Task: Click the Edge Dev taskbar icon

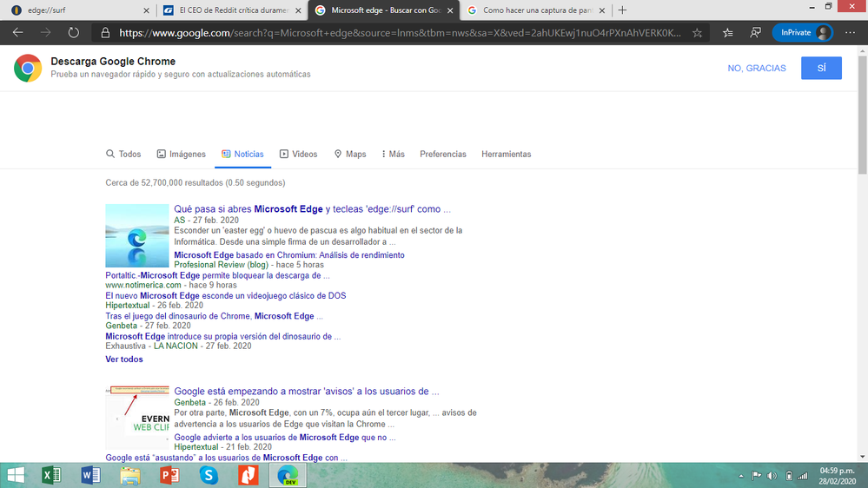Action: point(288,475)
